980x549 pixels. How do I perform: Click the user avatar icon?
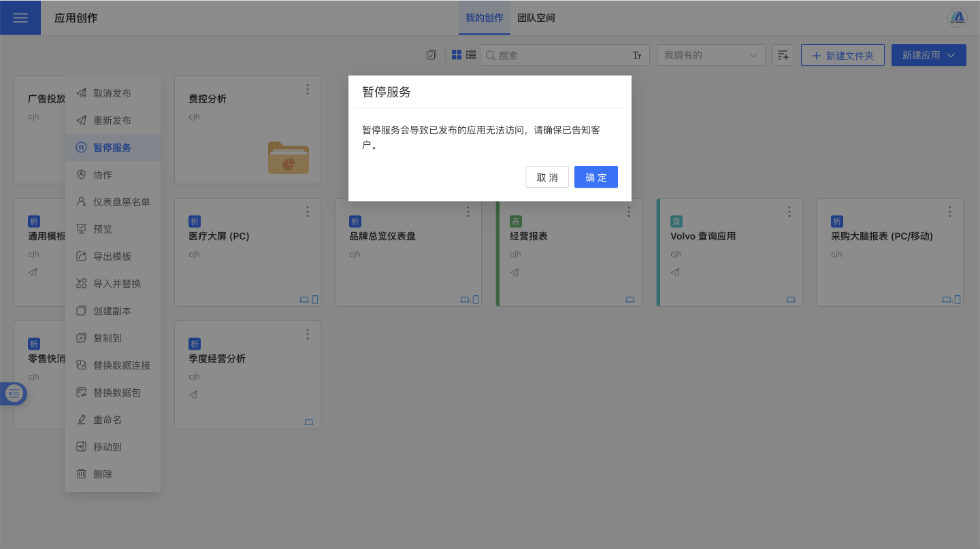(958, 18)
